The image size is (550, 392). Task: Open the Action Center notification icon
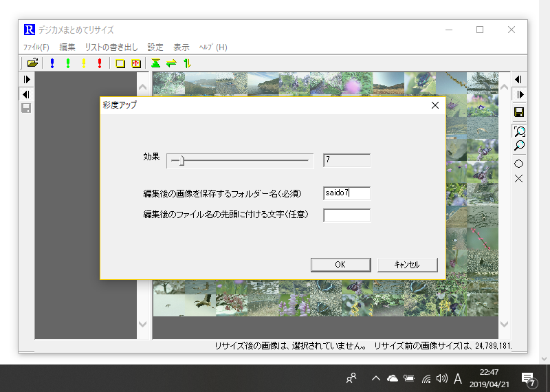pyautogui.click(x=528, y=379)
